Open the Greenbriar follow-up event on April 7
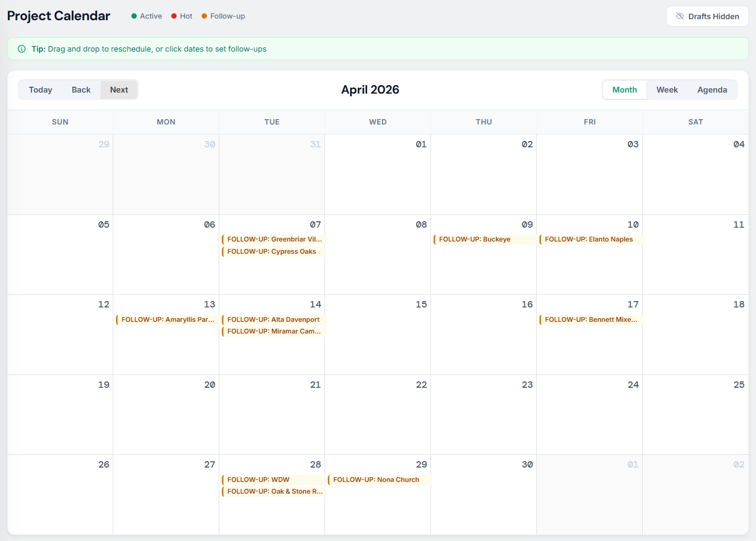The height and width of the screenshot is (541, 756). 273,239
